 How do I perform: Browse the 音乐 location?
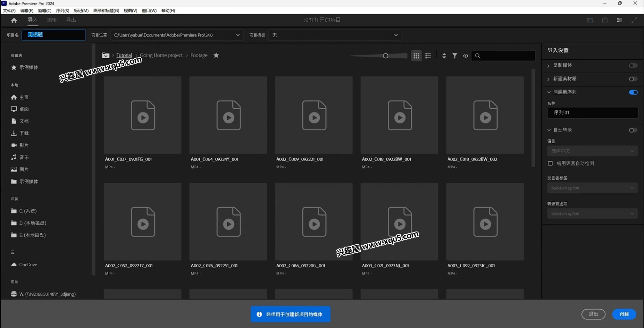20,157
